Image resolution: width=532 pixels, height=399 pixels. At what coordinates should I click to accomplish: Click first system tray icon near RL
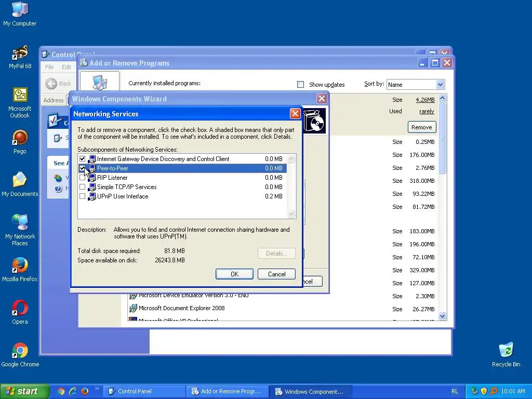[474, 391]
